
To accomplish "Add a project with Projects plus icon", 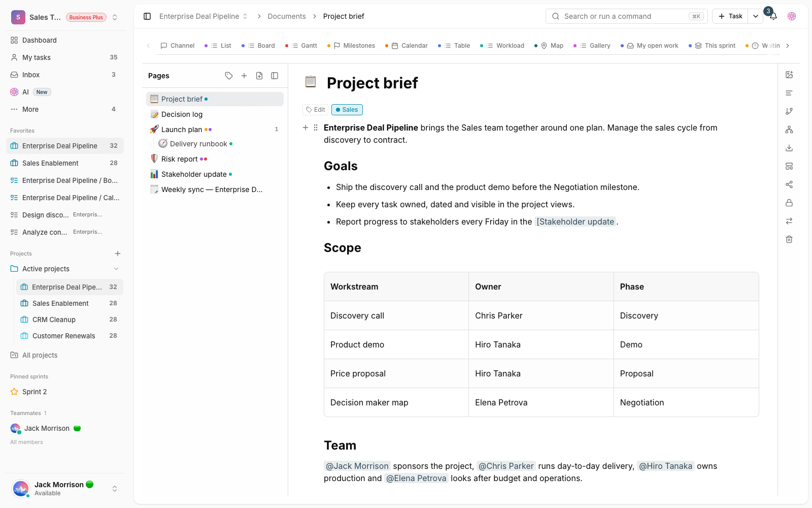I will (x=118, y=253).
